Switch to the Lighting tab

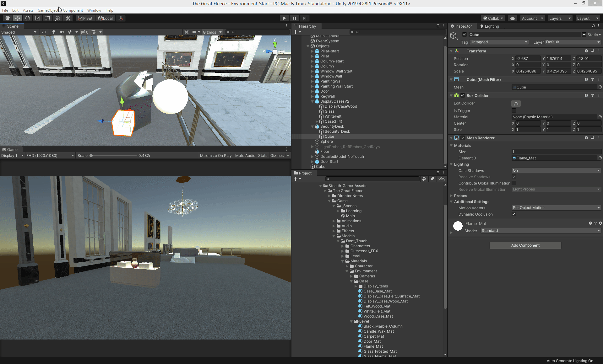489,26
